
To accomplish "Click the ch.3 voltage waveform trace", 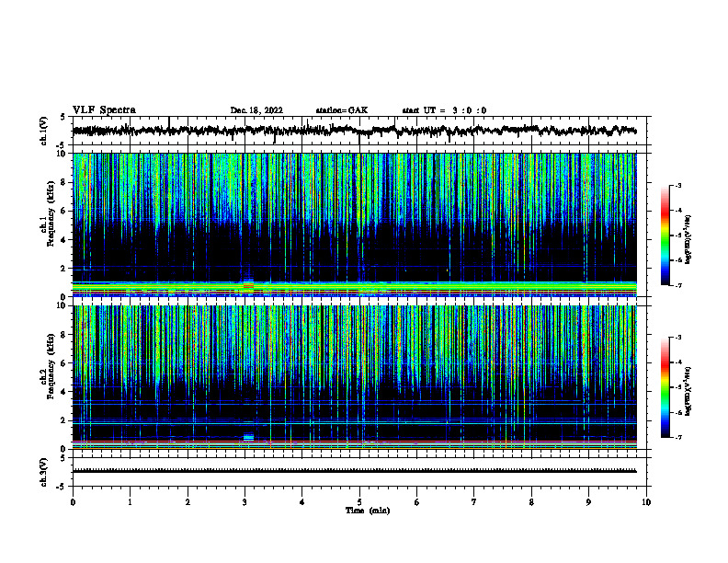I will tap(354, 471).
